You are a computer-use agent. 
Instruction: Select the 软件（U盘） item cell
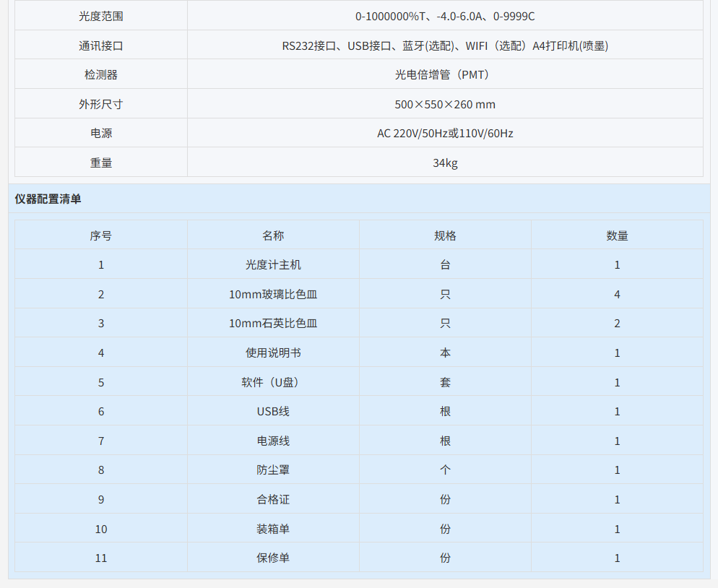[273, 382]
